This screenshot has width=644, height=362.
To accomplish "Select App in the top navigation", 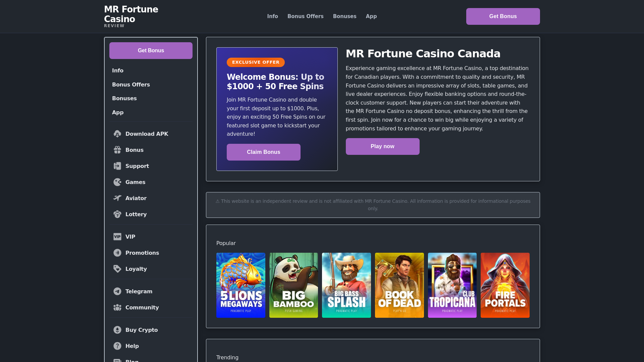I will click(371, 16).
